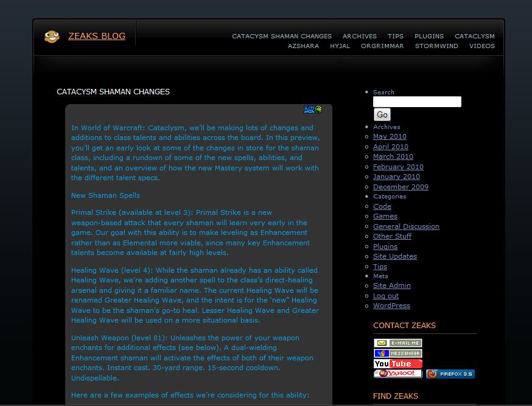The height and width of the screenshot is (406, 532).
Task: Click the 'New Shaman Spells' subheading
Action: (105, 195)
